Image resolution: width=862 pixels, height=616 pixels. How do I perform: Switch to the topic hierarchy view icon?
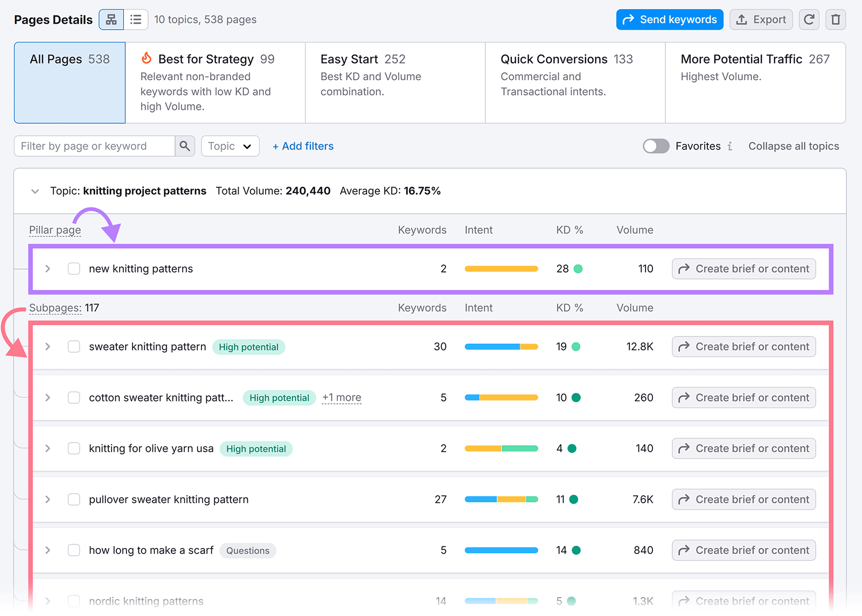pyautogui.click(x=112, y=20)
